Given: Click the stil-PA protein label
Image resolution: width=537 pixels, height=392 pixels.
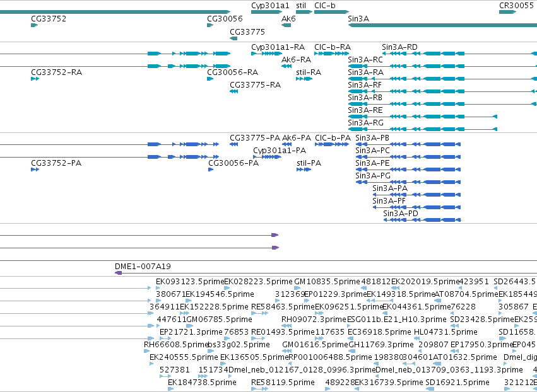Looking at the screenshot, I should [x=309, y=163].
